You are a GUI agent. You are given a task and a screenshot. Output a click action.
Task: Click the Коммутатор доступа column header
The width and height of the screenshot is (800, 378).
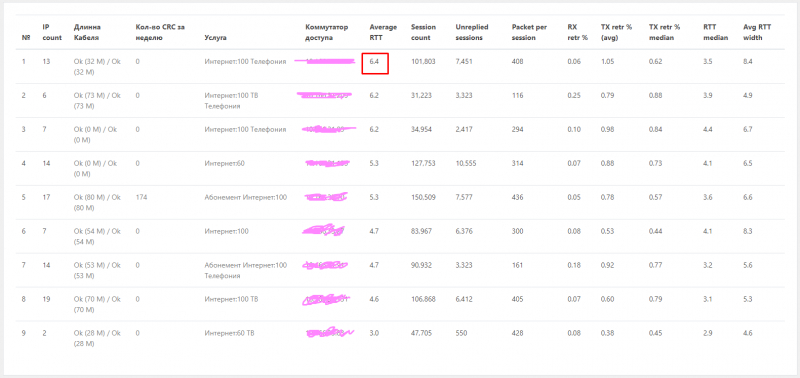[327, 32]
